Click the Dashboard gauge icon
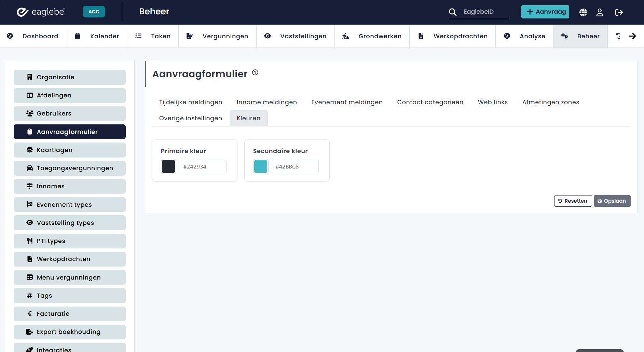Viewport: 644px width, 352px height. [x=10, y=36]
